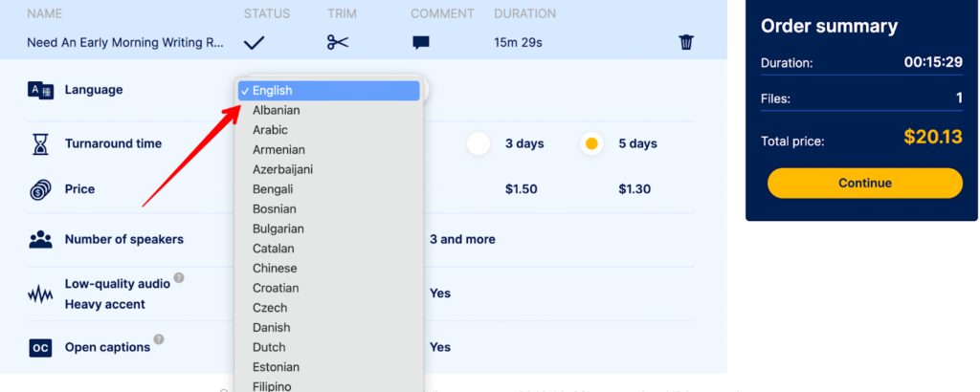Choose 3 and more speakers
The width and height of the screenshot is (980, 392).
(462, 239)
